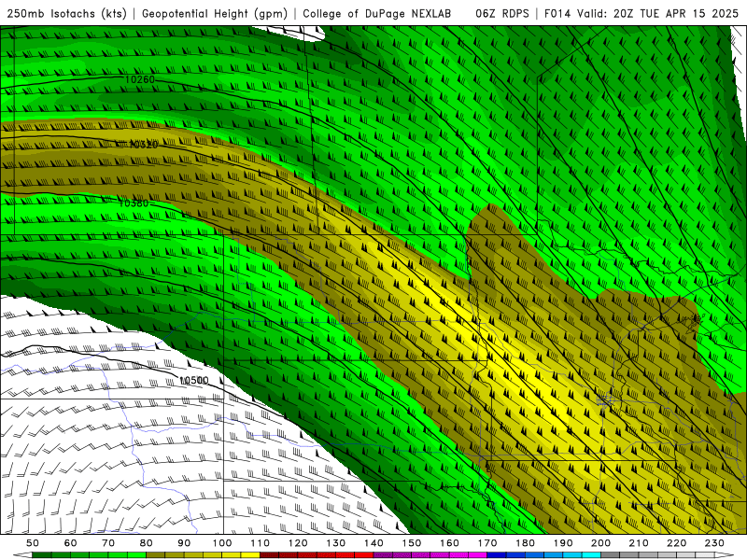The width and height of the screenshot is (747, 560).
Task: Click the 170 value on the color scale
Action: [x=487, y=543]
